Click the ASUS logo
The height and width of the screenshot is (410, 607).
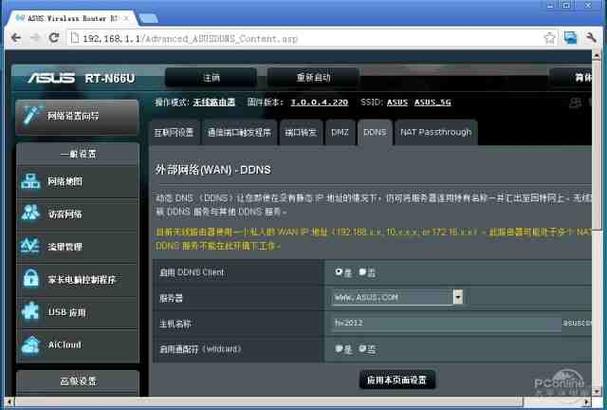51,78
